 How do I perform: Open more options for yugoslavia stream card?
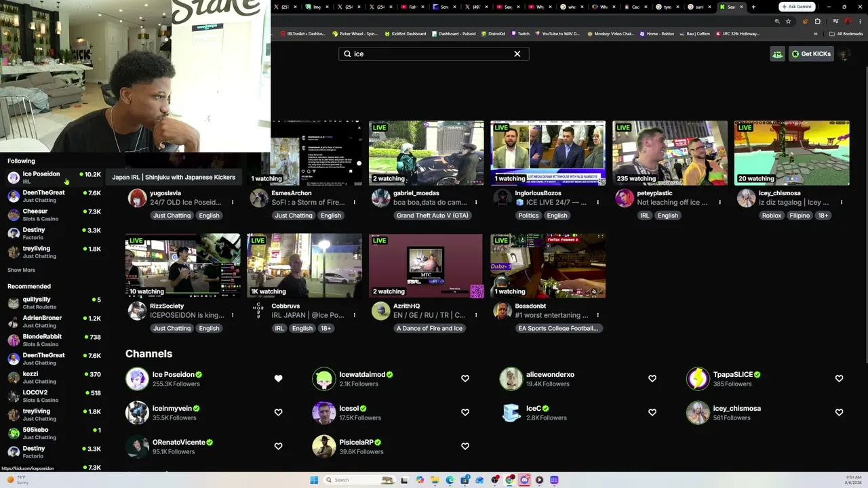coord(233,202)
